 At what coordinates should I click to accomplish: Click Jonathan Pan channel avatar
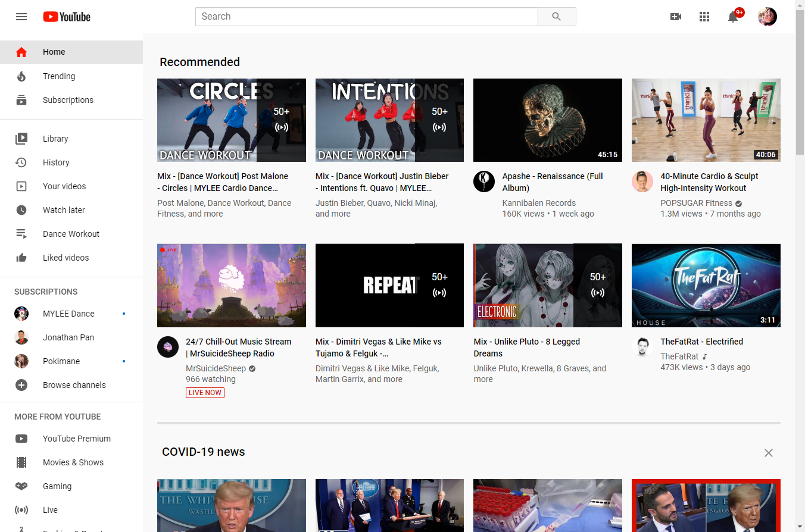(x=21, y=337)
